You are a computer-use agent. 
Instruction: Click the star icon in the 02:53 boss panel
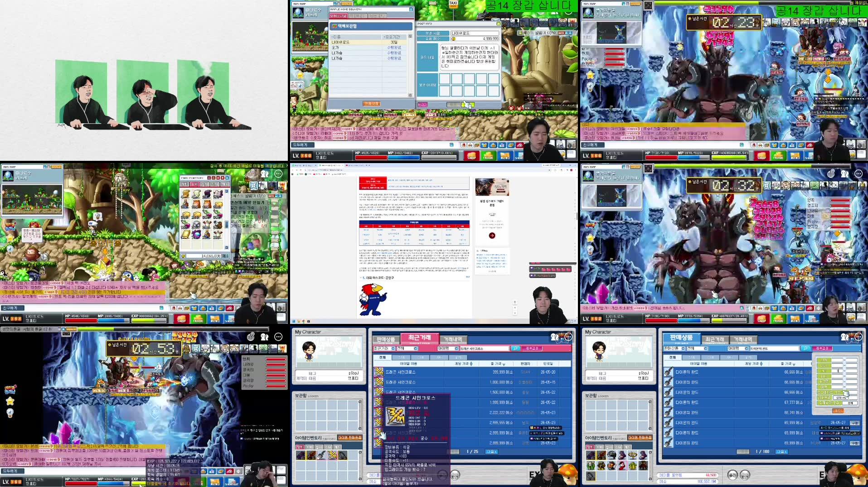tap(10, 401)
